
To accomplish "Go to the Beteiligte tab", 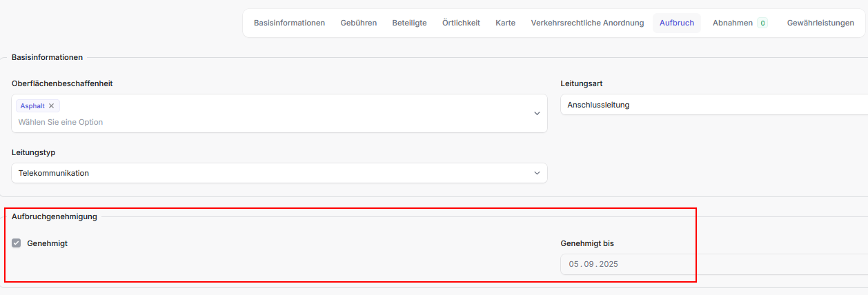I will [x=409, y=23].
